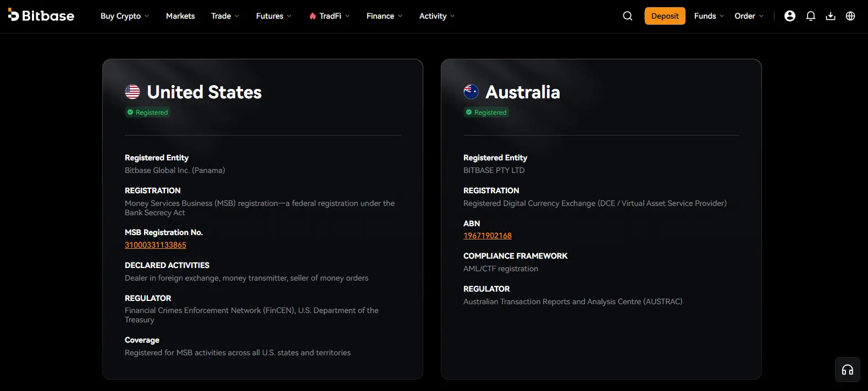Click the ABN label
This screenshot has height=391, width=868.
tap(472, 224)
